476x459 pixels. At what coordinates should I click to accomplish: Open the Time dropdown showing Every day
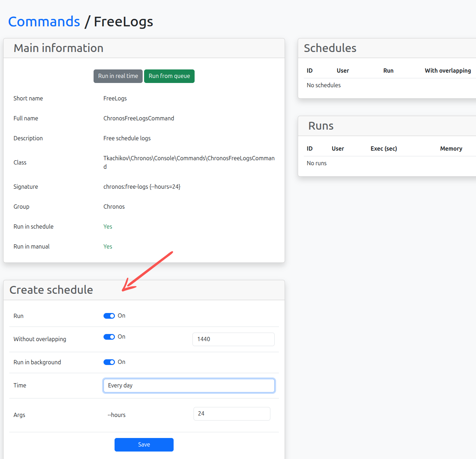point(189,386)
